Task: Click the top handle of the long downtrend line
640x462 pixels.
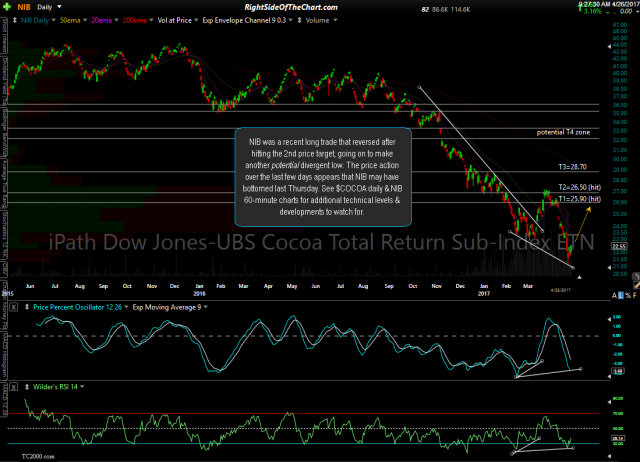Action: click(419, 87)
